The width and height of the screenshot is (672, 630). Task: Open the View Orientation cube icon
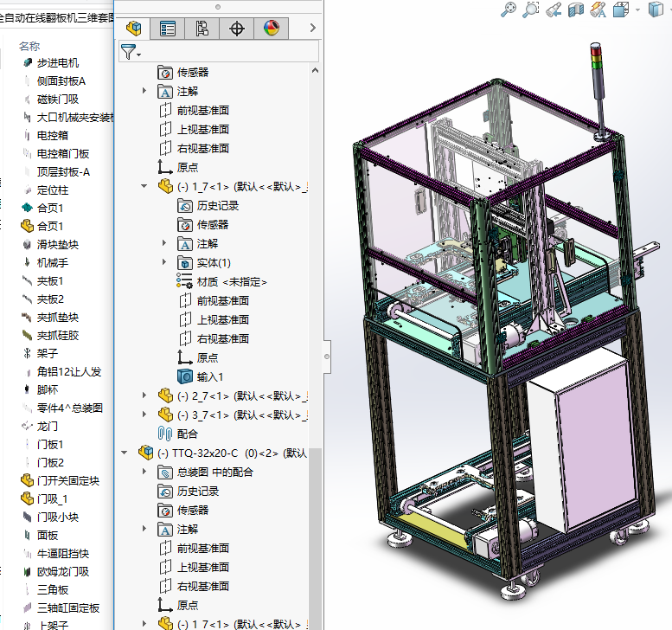(x=621, y=10)
